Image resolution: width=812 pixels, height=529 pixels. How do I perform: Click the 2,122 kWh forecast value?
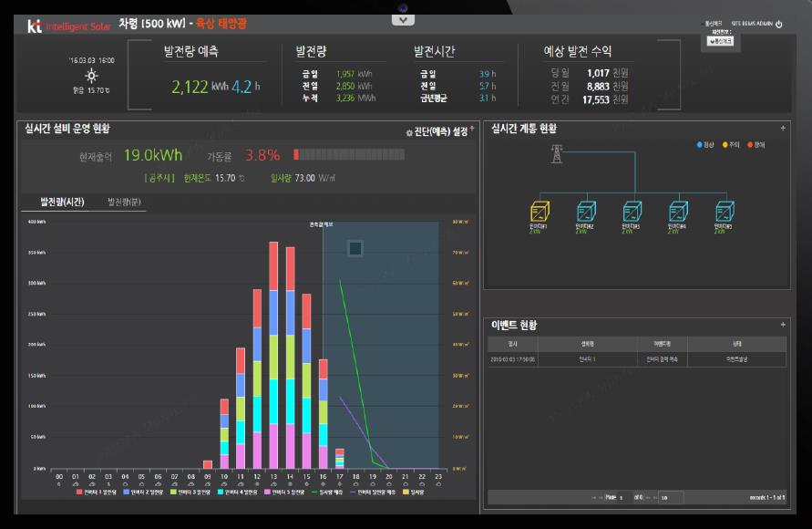tap(200, 87)
